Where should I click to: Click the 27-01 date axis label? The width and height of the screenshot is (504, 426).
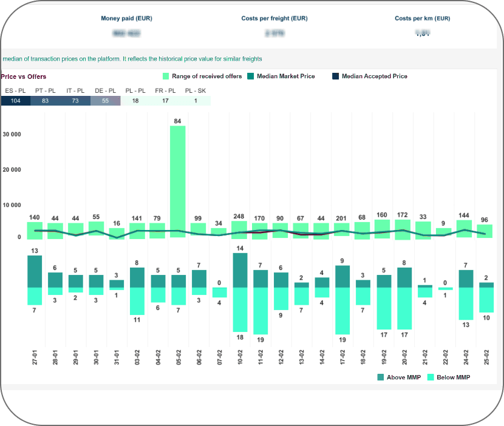click(35, 357)
